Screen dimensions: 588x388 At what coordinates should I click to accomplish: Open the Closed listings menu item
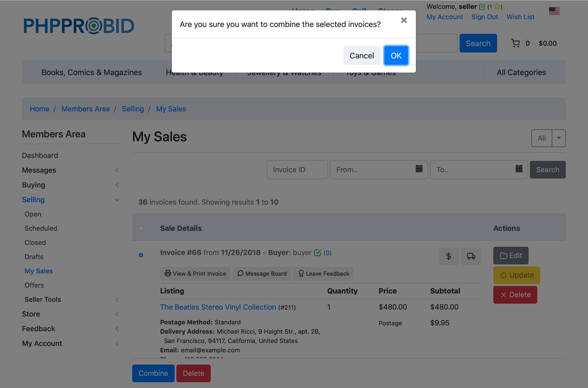tap(35, 243)
